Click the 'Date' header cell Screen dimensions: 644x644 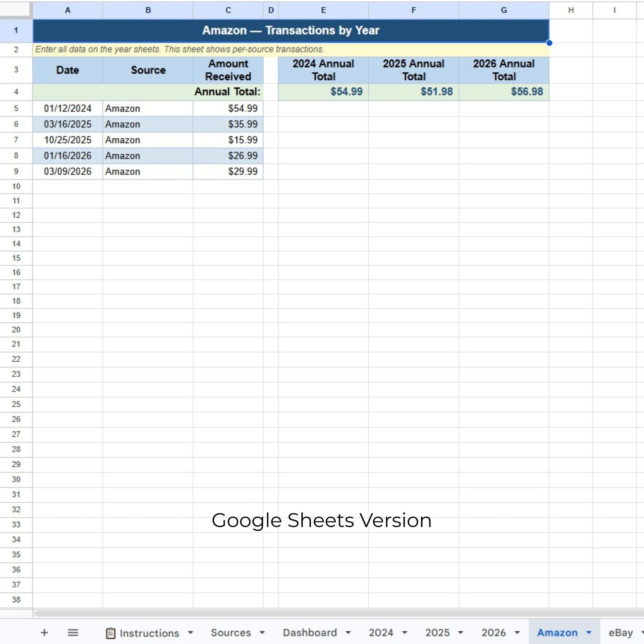click(x=68, y=70)
